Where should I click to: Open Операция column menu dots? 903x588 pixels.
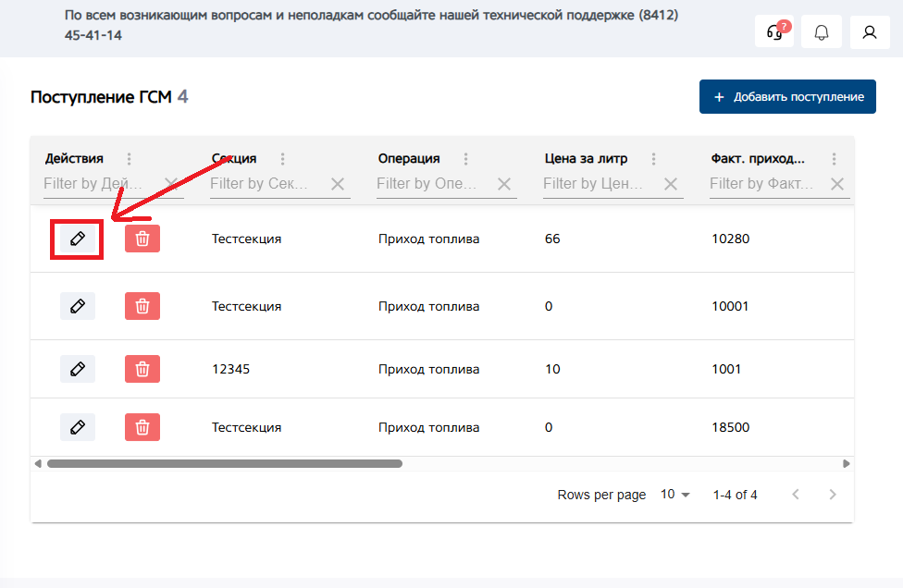click(x=465, y=159)
